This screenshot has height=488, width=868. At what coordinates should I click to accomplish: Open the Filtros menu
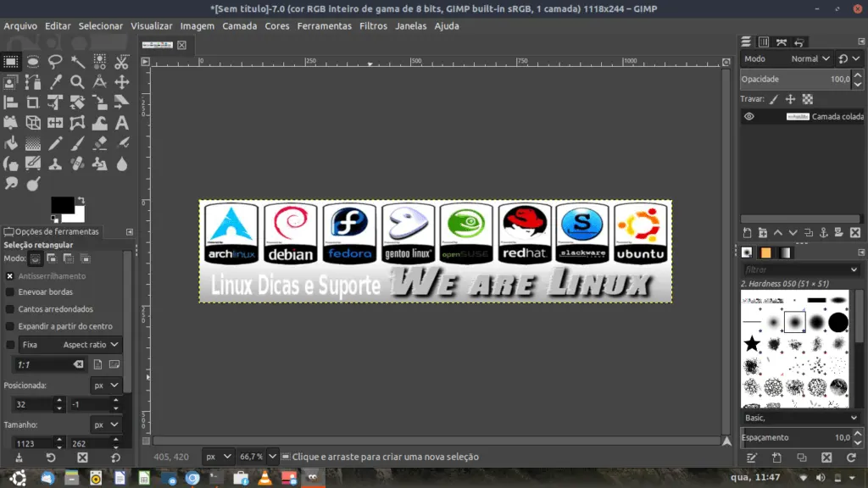[x=373, y=26]
